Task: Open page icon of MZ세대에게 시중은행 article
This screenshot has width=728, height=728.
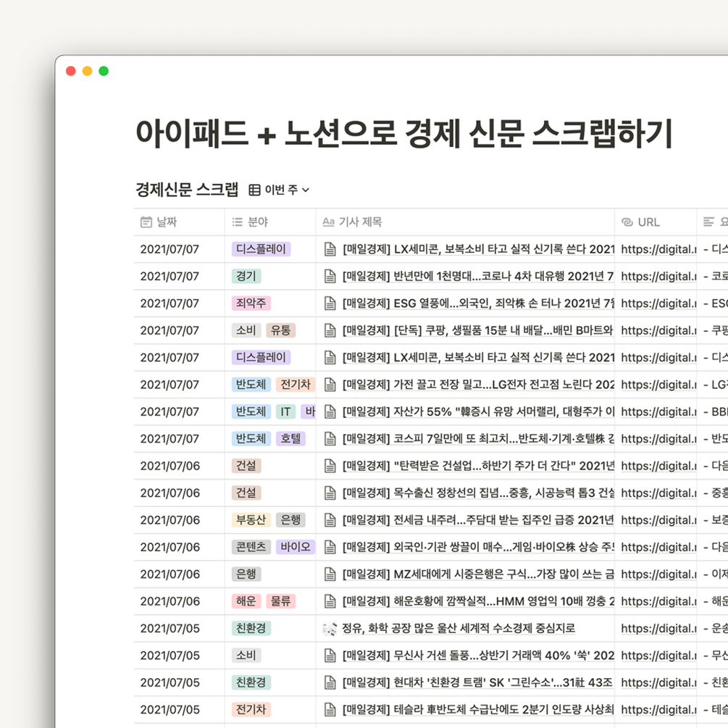Action: (x=330, y=574)
